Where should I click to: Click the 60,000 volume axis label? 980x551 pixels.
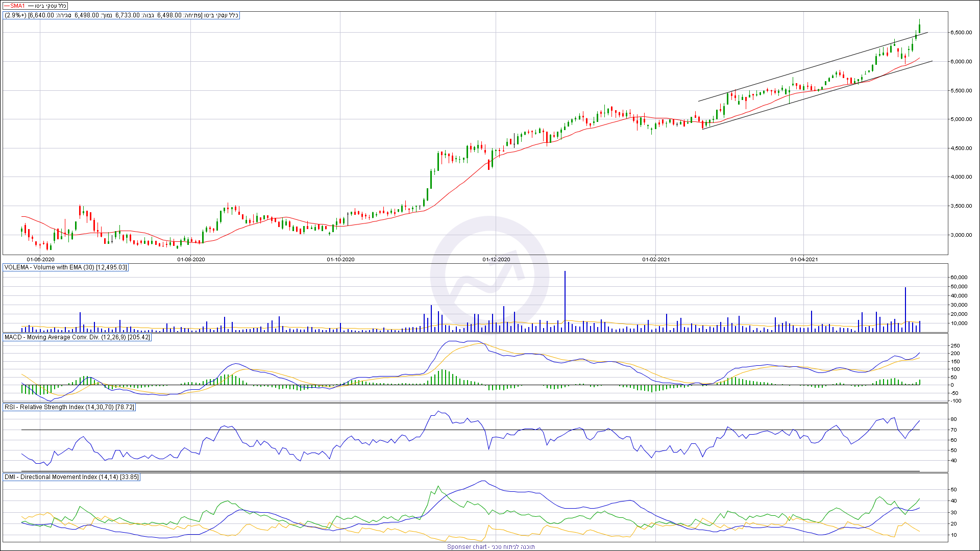pos(959,278)
